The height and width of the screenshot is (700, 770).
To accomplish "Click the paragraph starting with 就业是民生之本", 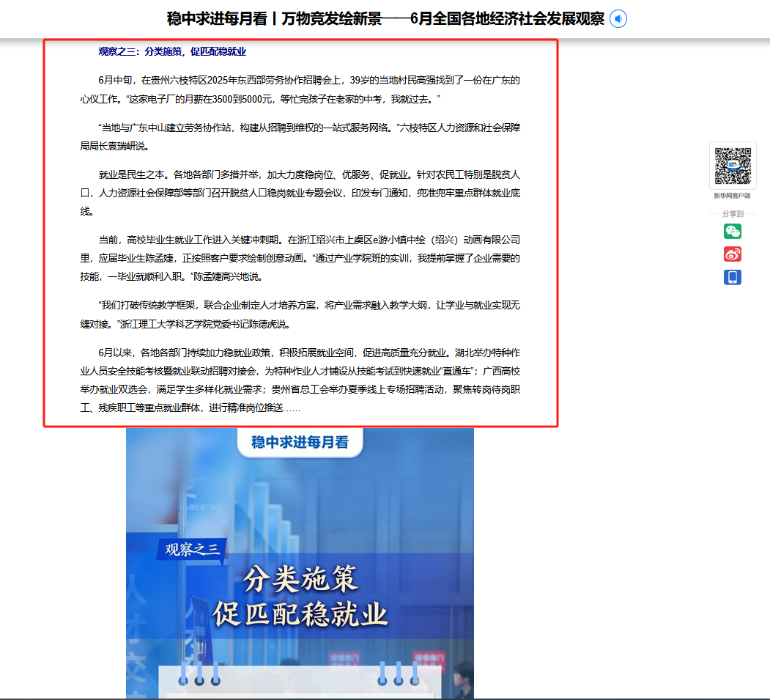I will click(x=300, y=193).
